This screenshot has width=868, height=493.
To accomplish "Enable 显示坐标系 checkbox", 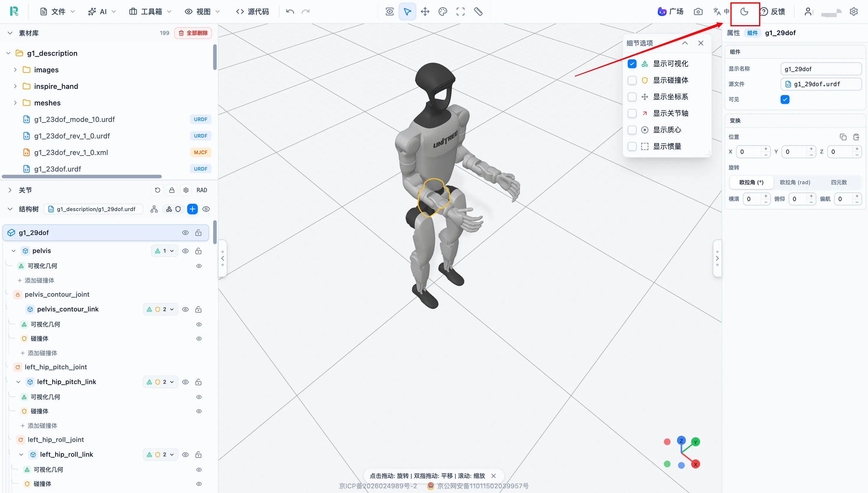I will point(632,97).
